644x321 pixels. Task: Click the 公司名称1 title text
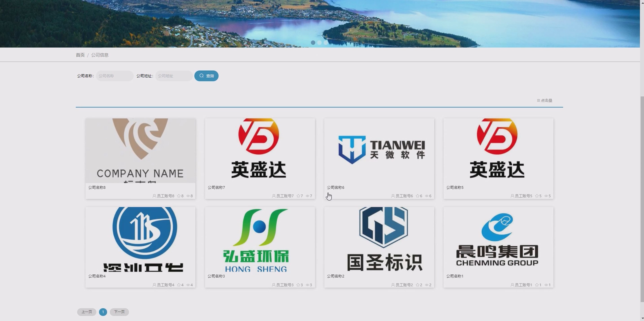[x=455, y=276]
